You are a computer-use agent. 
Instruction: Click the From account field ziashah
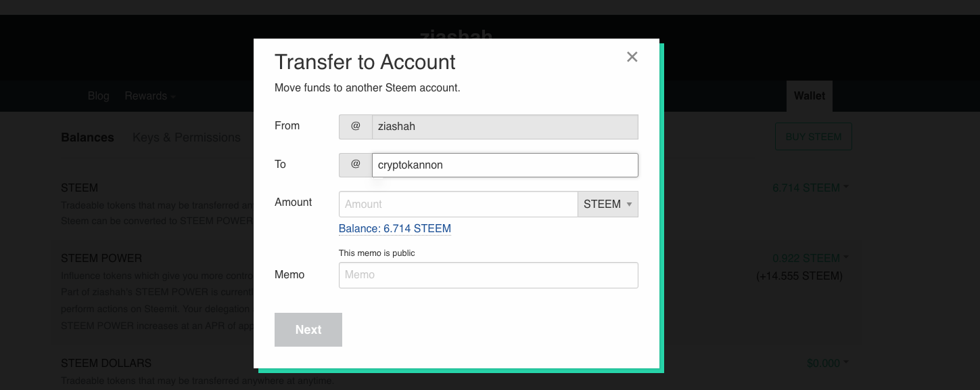(505, 127)
